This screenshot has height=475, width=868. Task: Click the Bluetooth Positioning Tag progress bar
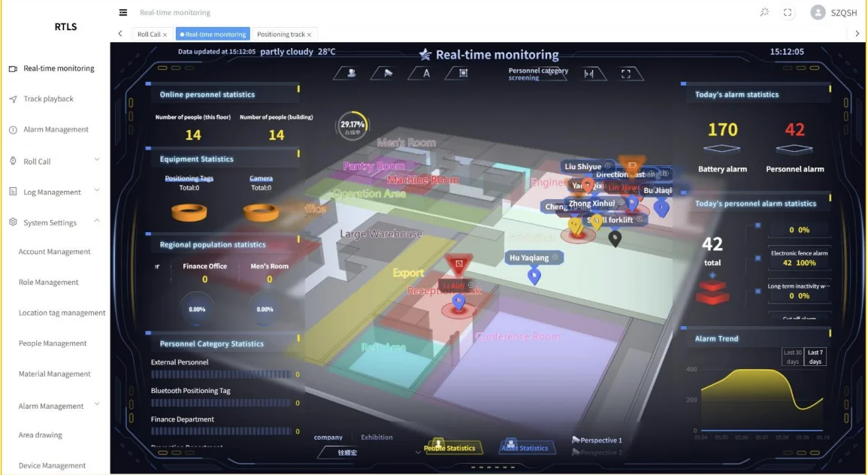221,403
